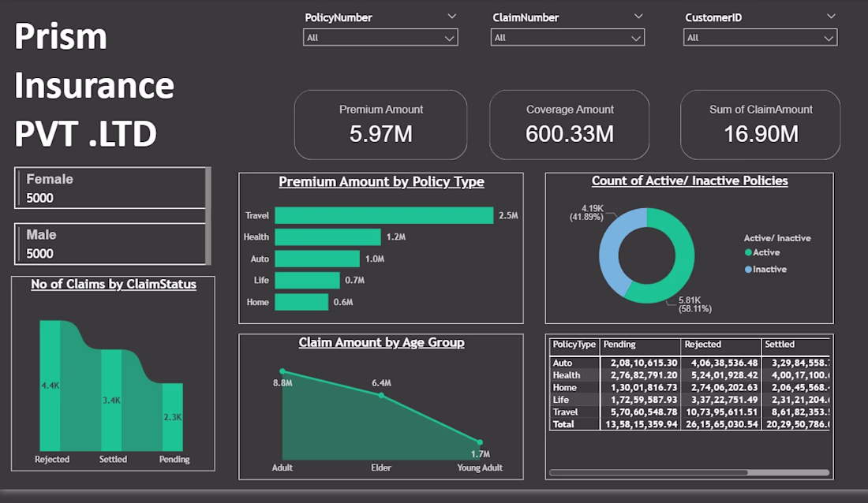The width and height of the screenshot is (868, 503).
Task: Click the Female 5000 card
Action: tap(110, 188)
